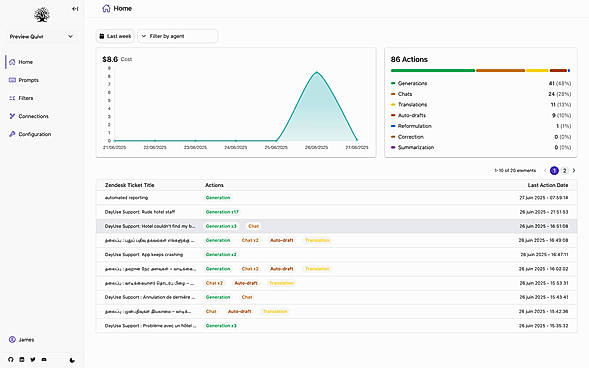Screen dimensions: 589x368
Task: Click the James user name in the sidebar
Action: point(26,339)
